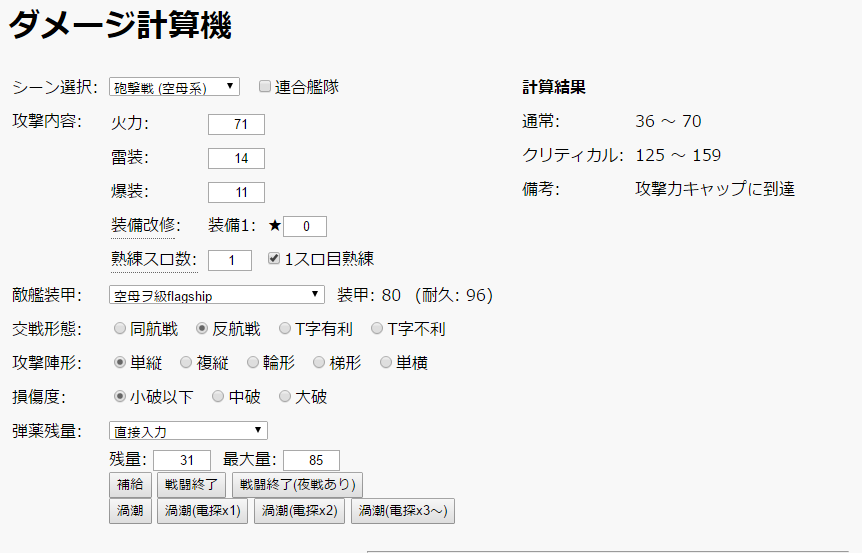Screen dimensions: 862x553
Task: Enable the 連合艦隊 checkbox
Action: point(265,87)
